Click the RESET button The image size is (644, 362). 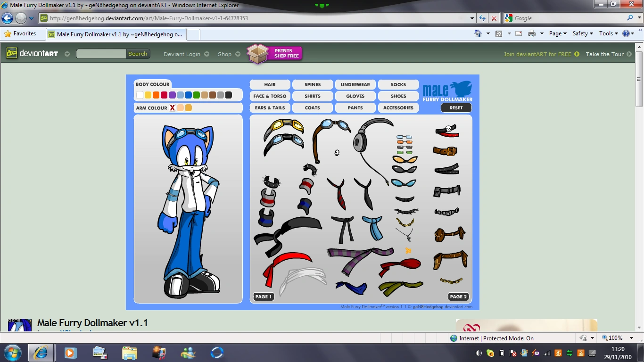(x=456, y=108)
